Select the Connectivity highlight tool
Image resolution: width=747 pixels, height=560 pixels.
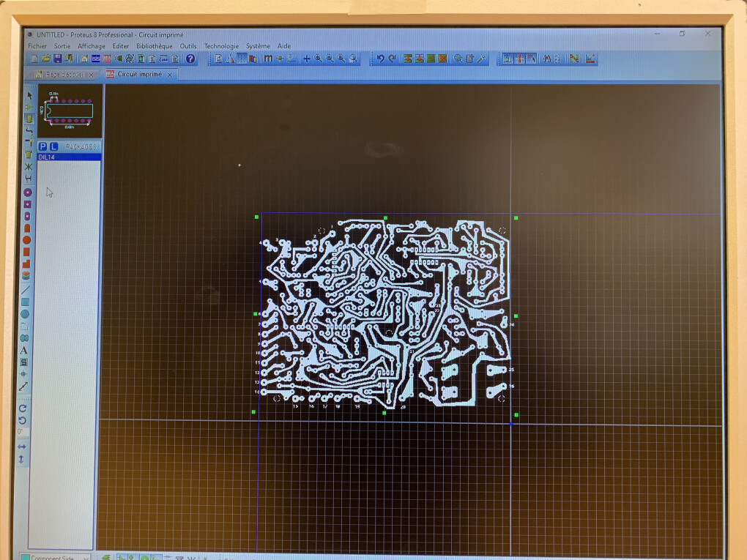[28, 178]
